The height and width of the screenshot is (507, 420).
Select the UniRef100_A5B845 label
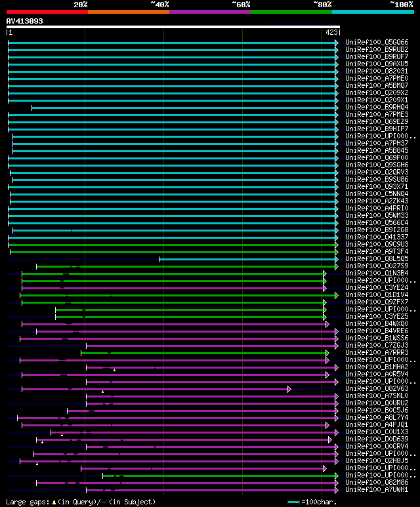coord(377,151)
